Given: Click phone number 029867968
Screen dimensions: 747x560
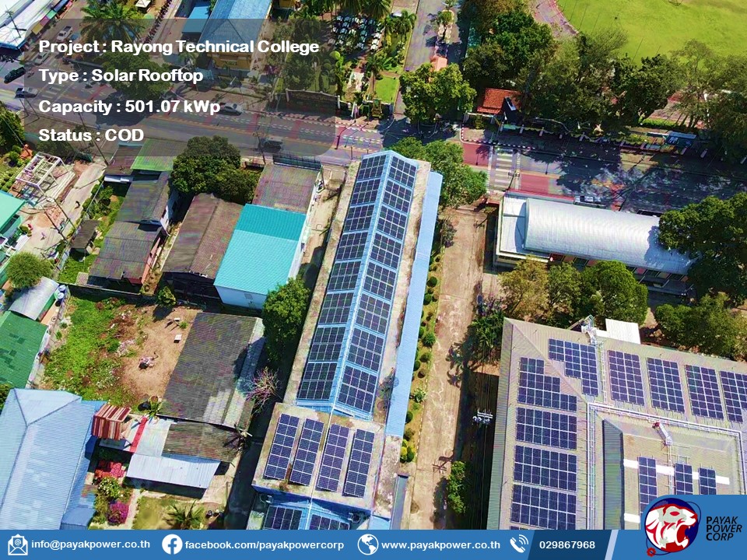Looking at the screenshot, I should [x=567, y=544].
